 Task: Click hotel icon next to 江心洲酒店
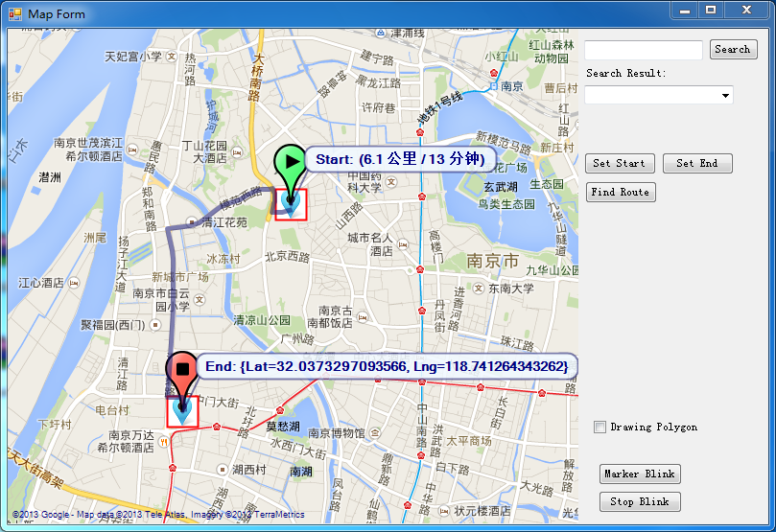click(x=74, y=283)
